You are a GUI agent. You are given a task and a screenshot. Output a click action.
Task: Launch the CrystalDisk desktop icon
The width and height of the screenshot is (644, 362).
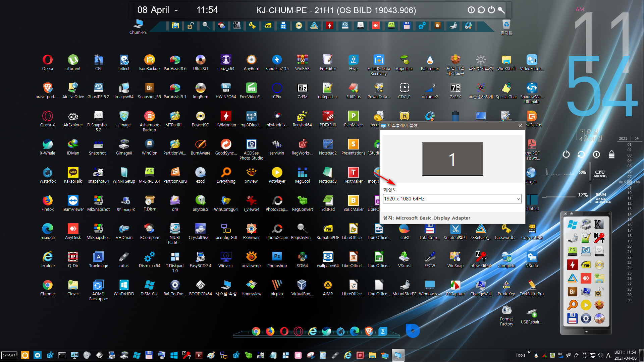(200, 231)
